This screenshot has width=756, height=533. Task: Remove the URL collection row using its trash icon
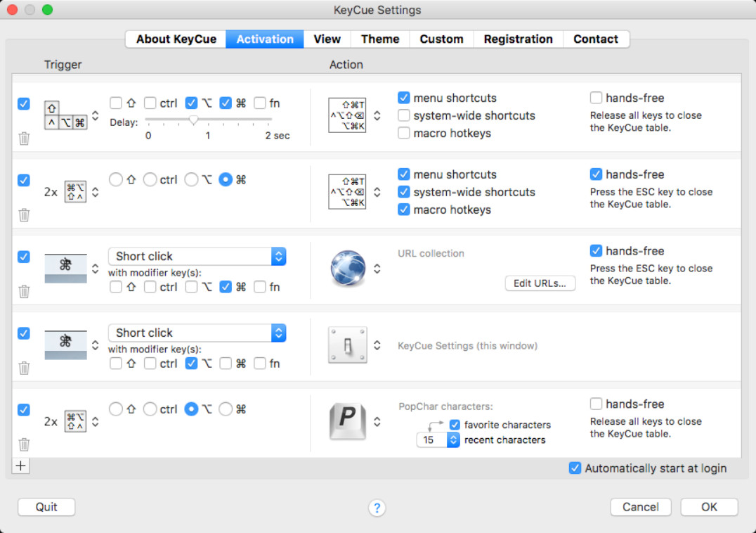pos(24,291)
